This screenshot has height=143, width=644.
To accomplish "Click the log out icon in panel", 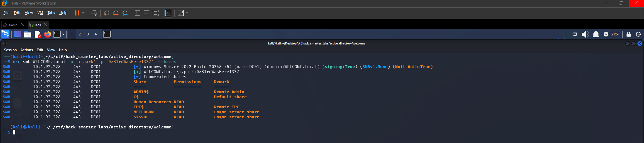I will [x=638, y=34].
